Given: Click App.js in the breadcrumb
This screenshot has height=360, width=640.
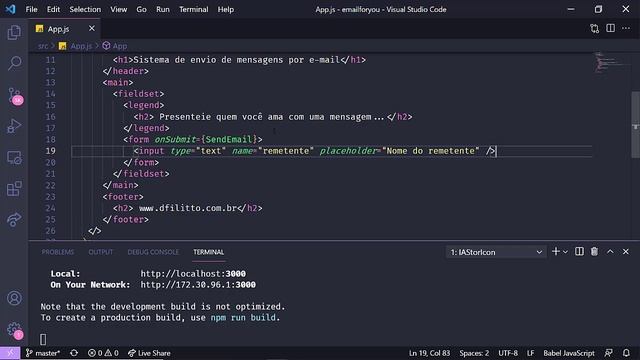Looking at the screenshot, I should 81,46.
